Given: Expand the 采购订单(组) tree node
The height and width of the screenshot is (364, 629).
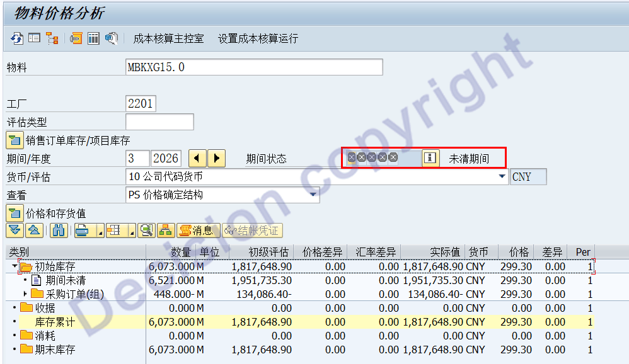Looking at the screenshot, I should pyautogui.click(x=25, y=294).
